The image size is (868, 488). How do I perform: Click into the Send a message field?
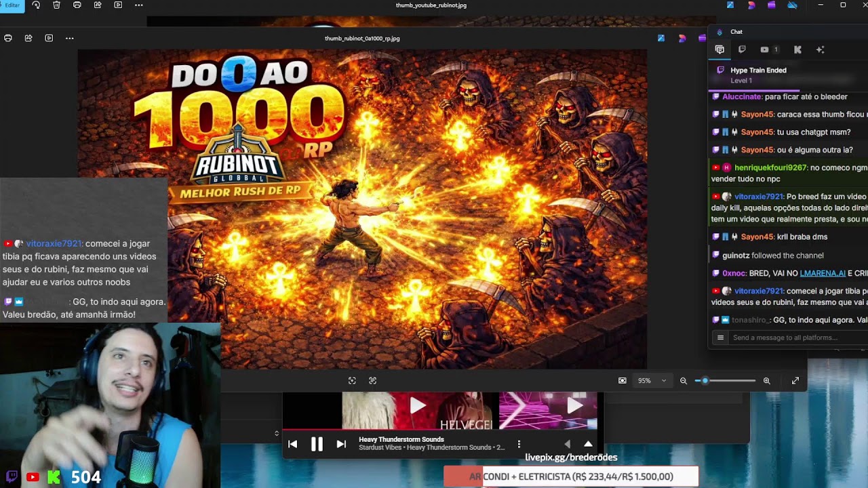(797, 338)
